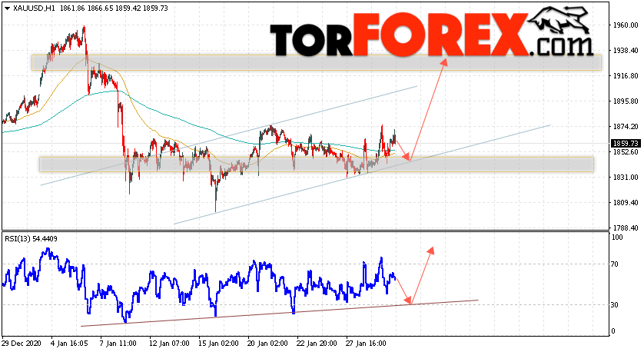The width and height of the screenshot is (644, 352).
Task: Click the 1874.20 price axis label
Action: point(625,127)
